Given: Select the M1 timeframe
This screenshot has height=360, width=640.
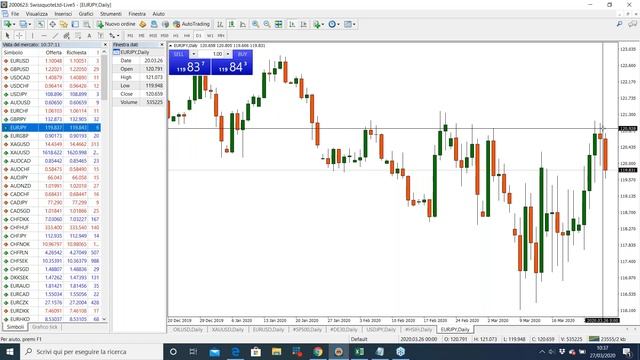Looking at the screenshot, I should pos(130,36).
